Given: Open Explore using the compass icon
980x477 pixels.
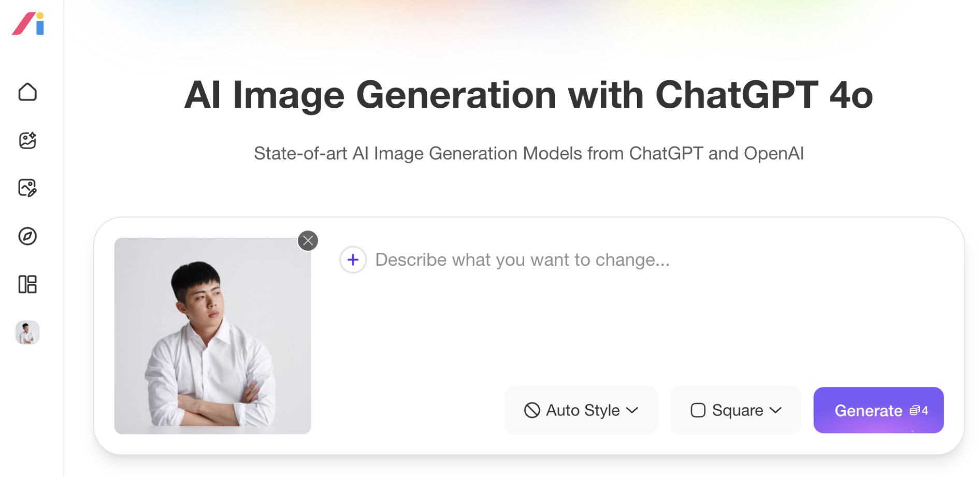Looking at the screenshot, I should click(27, 236).
